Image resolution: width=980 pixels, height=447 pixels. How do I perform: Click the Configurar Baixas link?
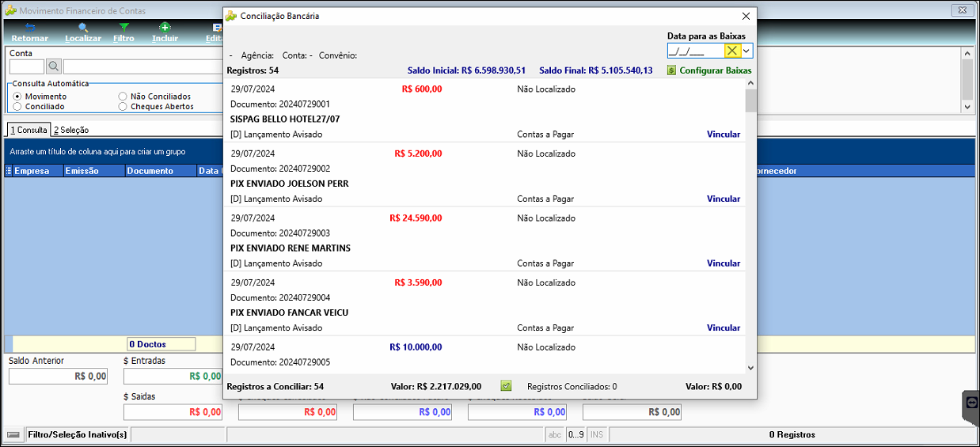click(x=716, y=70)
